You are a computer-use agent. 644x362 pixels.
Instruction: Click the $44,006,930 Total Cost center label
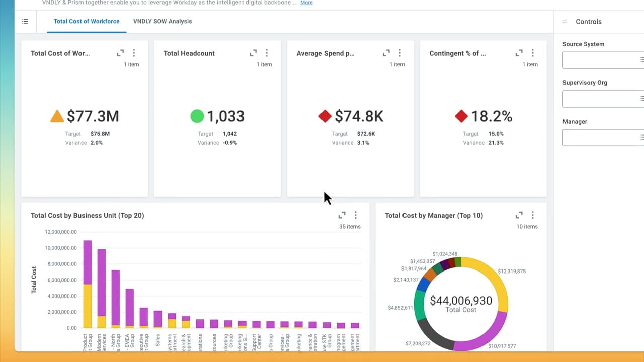461,301
